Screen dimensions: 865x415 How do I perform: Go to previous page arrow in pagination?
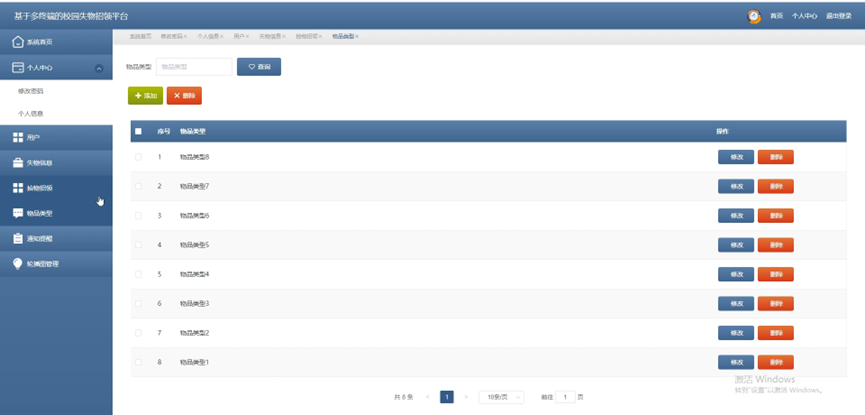(428, 397)
